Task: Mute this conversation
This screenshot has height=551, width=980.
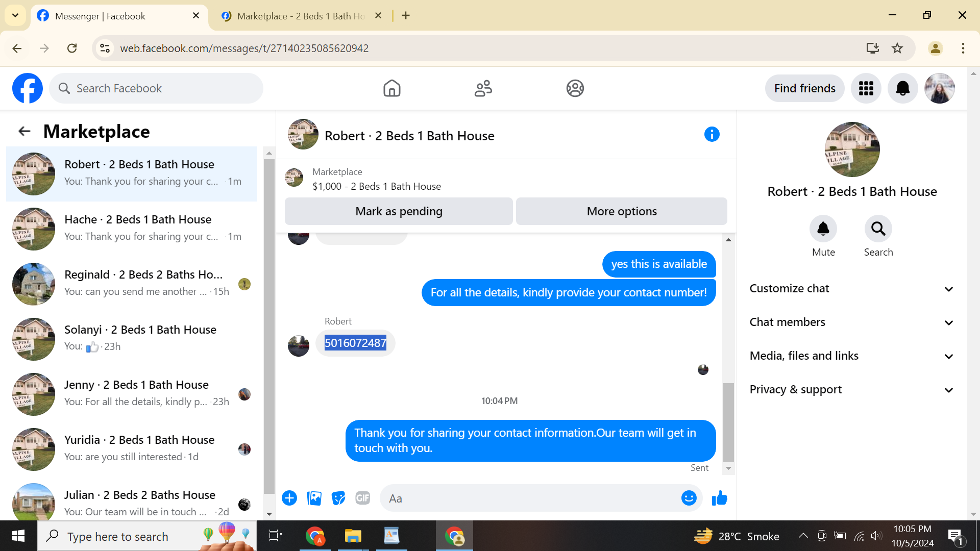Action: (823, 229)
